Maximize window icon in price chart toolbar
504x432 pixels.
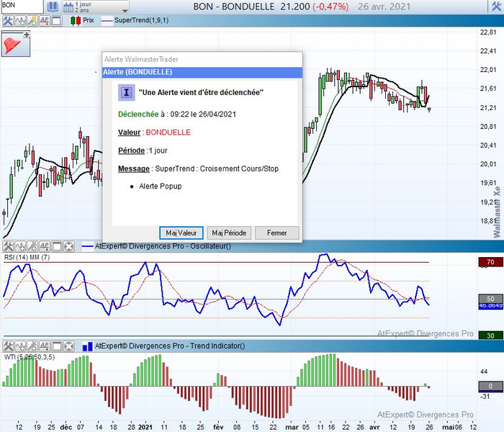pos(57,21)
